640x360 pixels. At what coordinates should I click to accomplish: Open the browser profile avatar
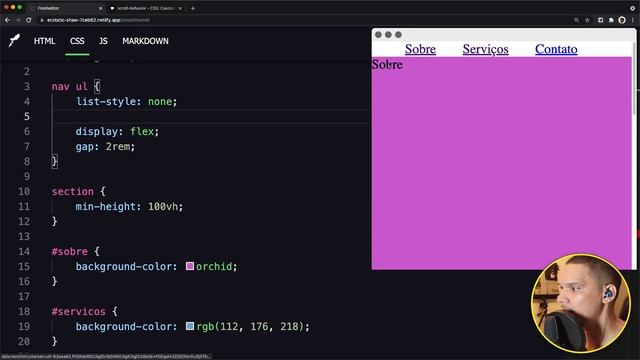[622, 20]
